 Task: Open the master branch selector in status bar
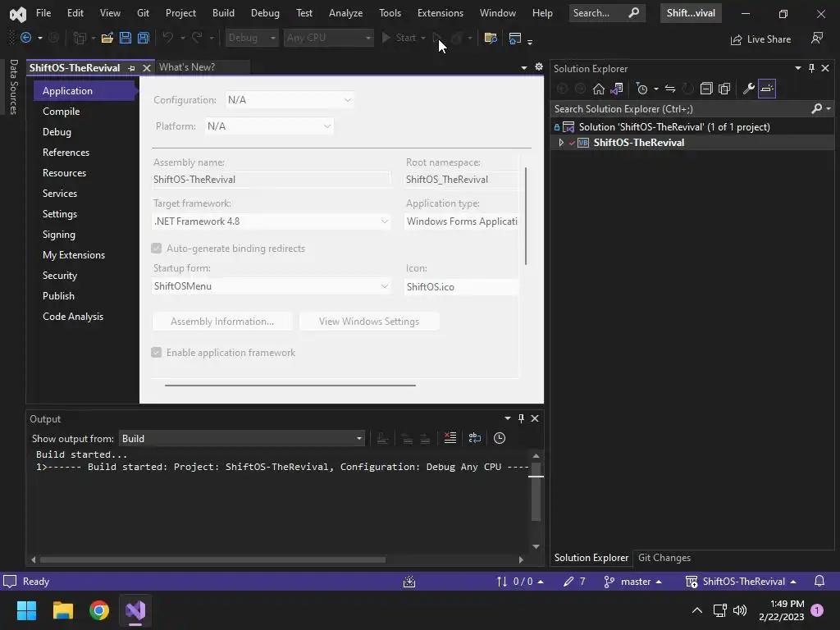[632, 582]
